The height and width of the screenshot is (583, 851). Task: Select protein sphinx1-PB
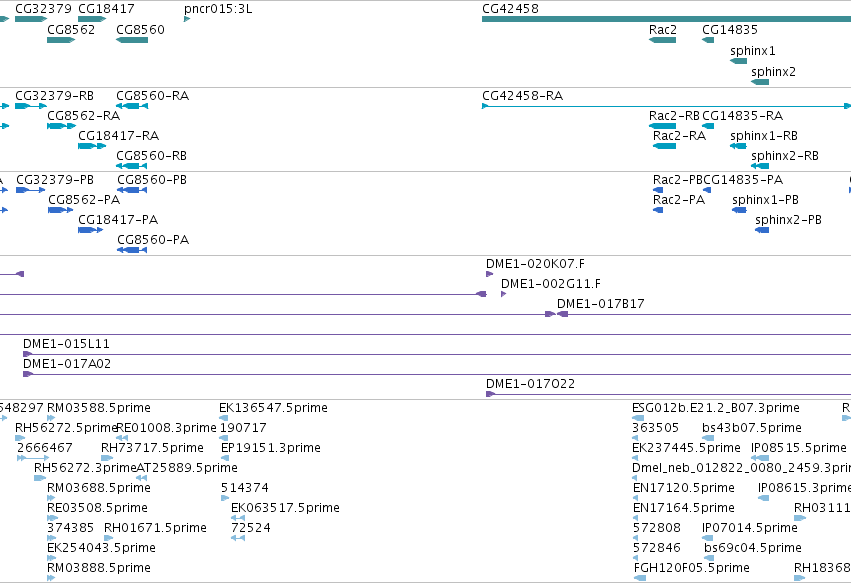(739, 210)
